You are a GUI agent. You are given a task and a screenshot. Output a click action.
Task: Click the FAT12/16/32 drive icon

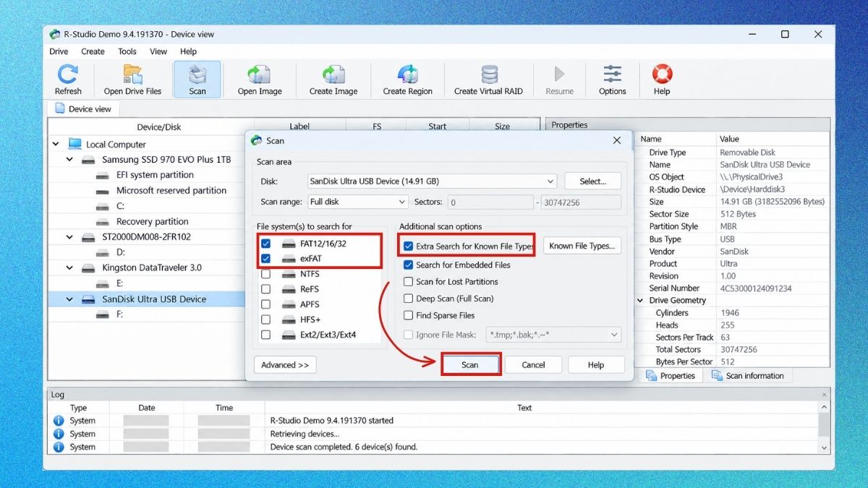(x=289, y=244)
